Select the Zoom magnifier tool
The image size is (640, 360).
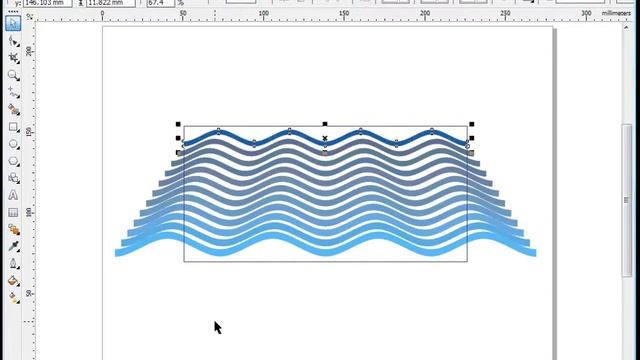[x=13, y=75]
